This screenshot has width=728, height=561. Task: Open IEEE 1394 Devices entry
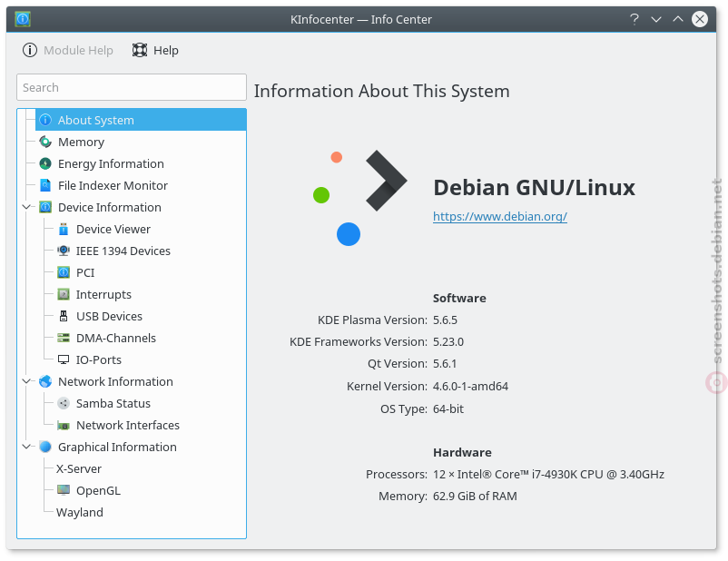[123, 251]
